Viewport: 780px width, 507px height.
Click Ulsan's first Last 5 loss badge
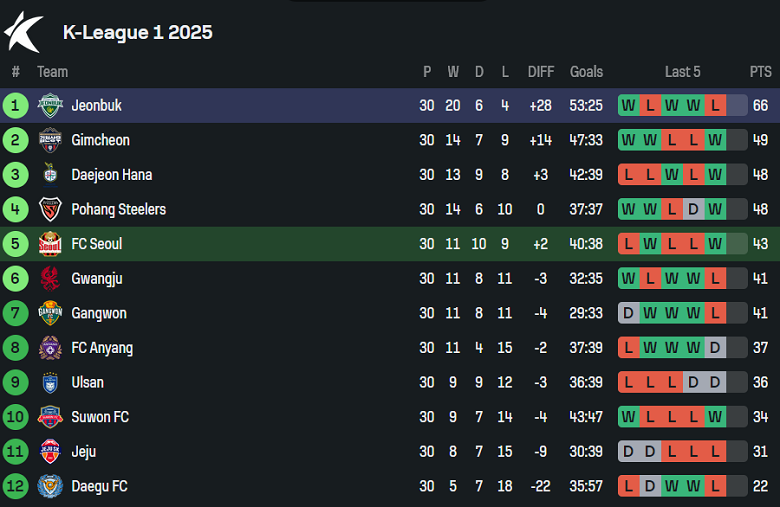point(628,382)
